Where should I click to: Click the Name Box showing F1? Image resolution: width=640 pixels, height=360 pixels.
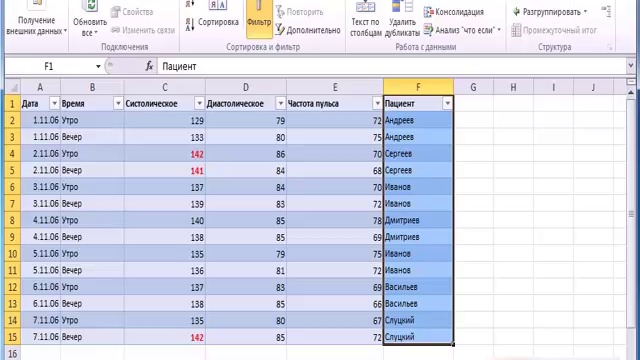coord(49,67)
